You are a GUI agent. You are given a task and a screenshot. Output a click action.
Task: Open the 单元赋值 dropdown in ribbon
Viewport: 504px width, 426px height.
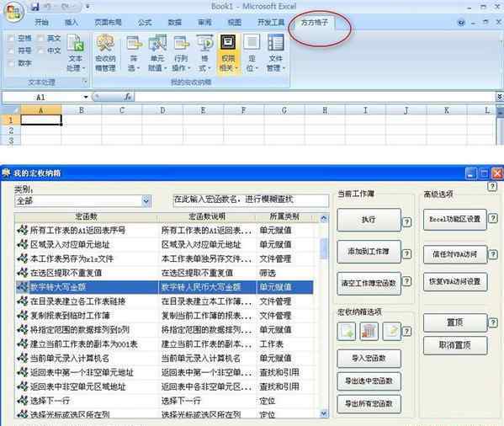(x=157, y=54)
